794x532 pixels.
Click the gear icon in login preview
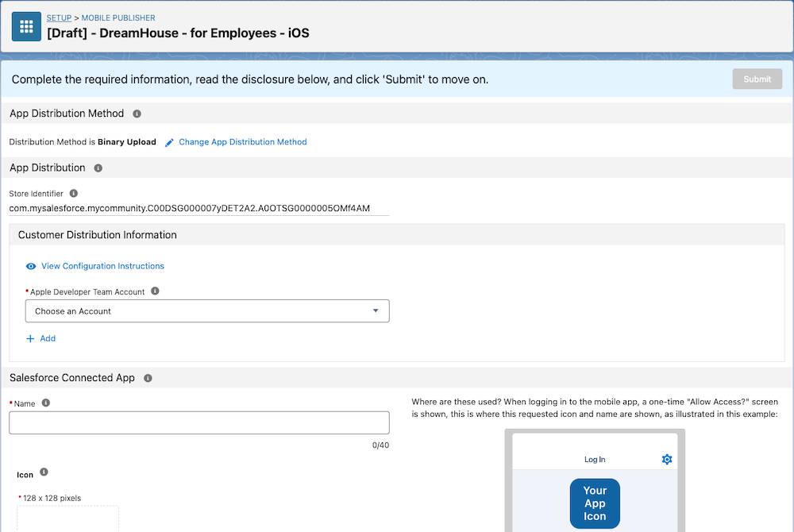click(667, 459)
